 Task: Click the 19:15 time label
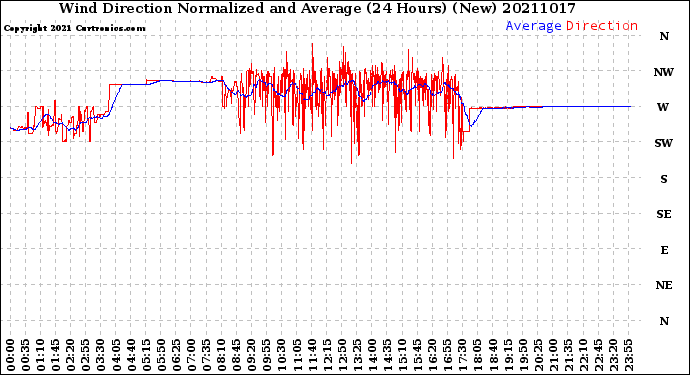click(x=508, y=355)
